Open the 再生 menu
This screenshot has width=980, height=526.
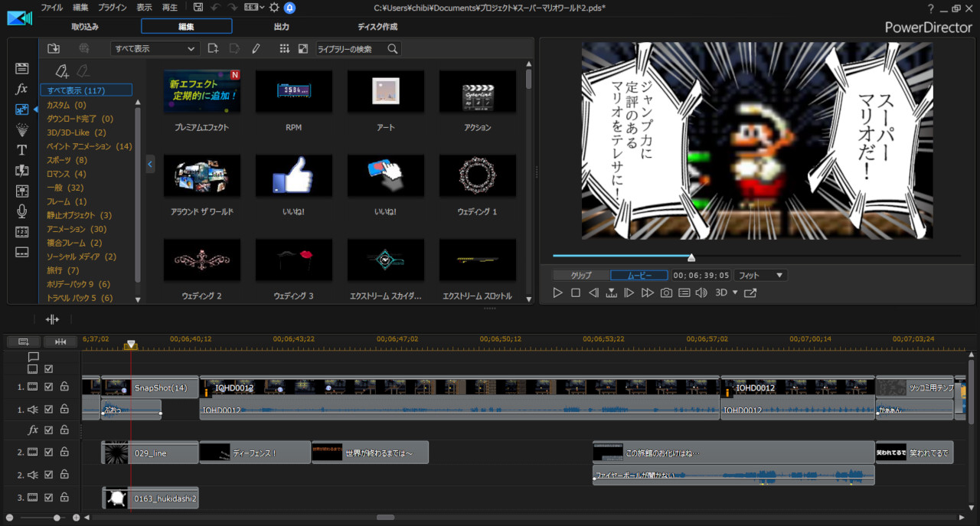point(170,7)
